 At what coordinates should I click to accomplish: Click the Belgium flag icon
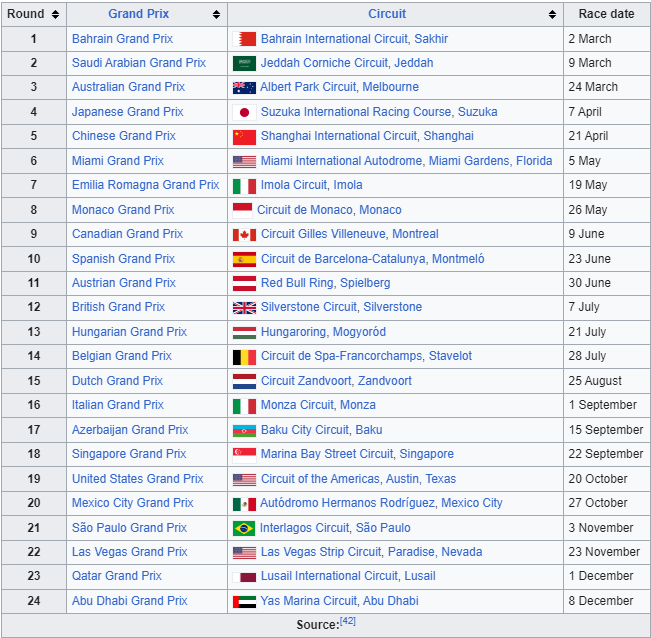(244, 357)
